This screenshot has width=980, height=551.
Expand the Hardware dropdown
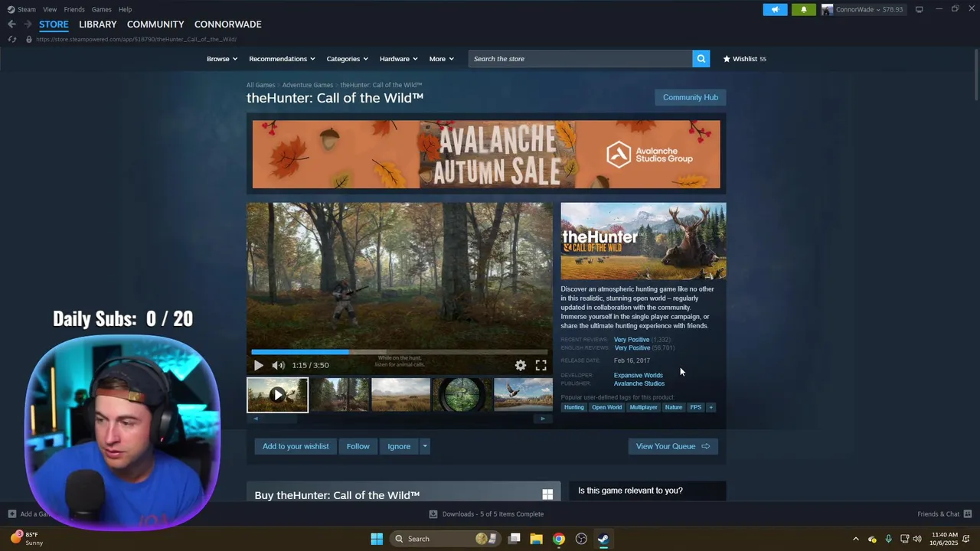pos(398,59)
